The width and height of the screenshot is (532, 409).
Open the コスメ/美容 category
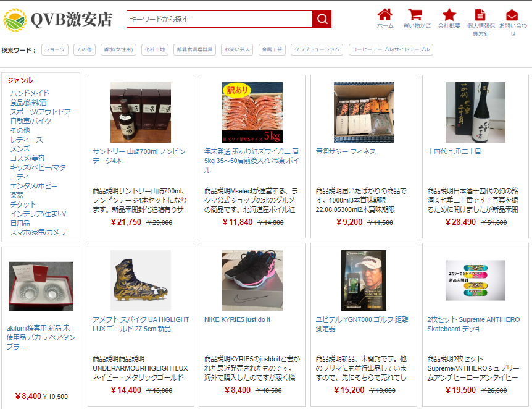pyautogui.click(x=28, y=158)
